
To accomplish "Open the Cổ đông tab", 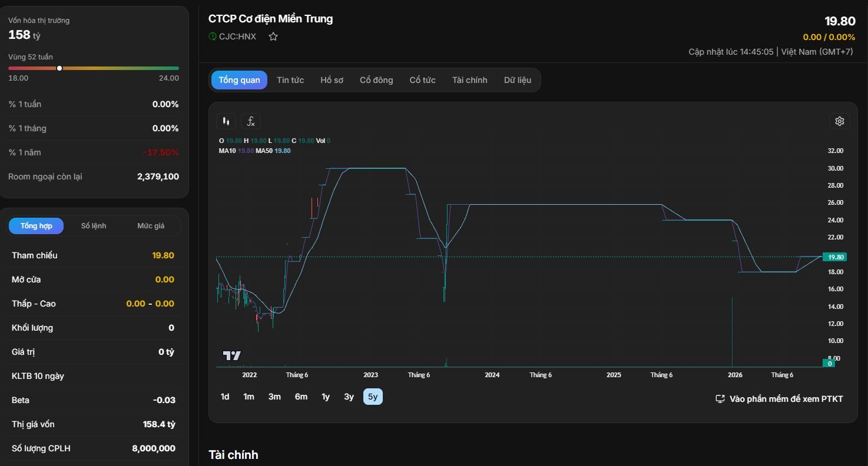I will pyautogui.click(x=376, y=80).
